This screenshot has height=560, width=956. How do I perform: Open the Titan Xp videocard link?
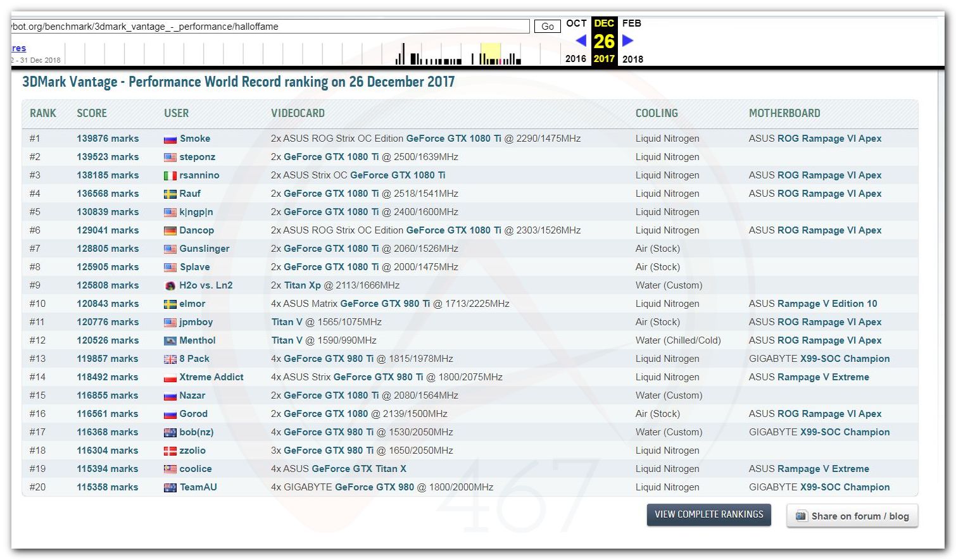tap(303, 285)
